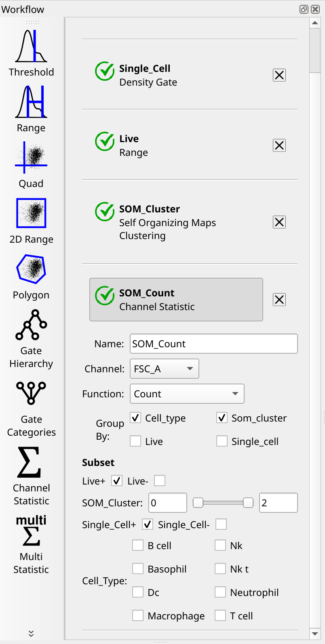Select the Polygon gate tool
Viewport: 325px width, 644px height.
[31, 276]
